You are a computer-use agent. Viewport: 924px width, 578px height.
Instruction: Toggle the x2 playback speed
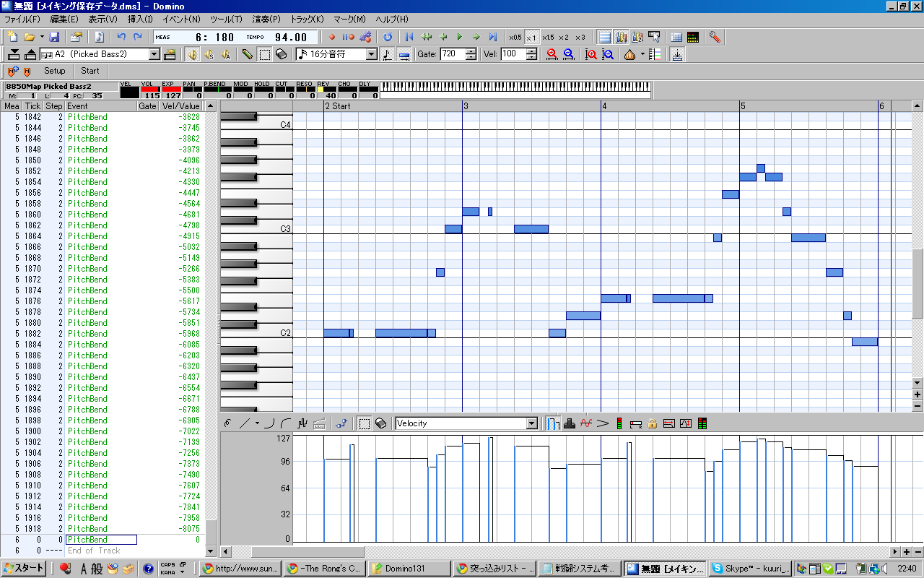pyautogui.click(x=563, y=37)
